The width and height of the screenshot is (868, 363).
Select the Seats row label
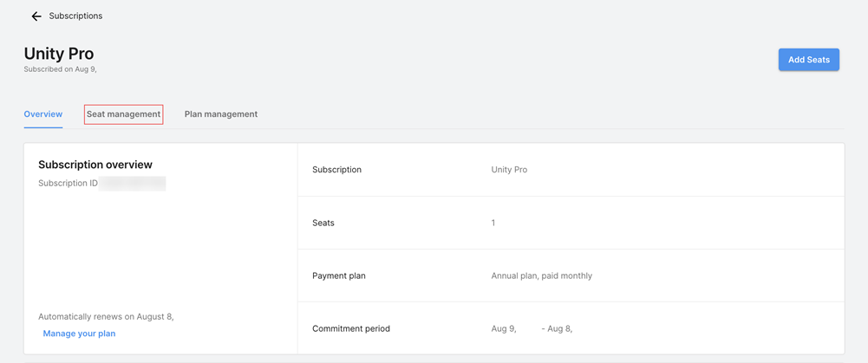tap(323, 223)
